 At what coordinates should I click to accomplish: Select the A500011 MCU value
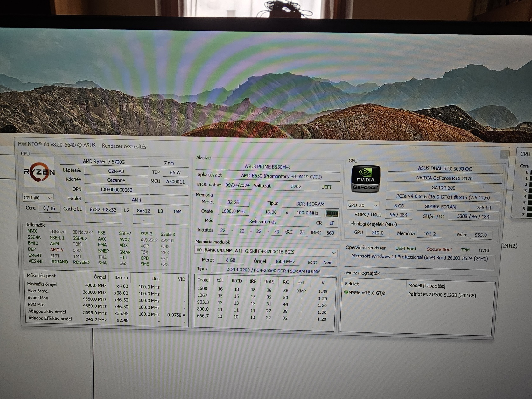pos(175,182)
